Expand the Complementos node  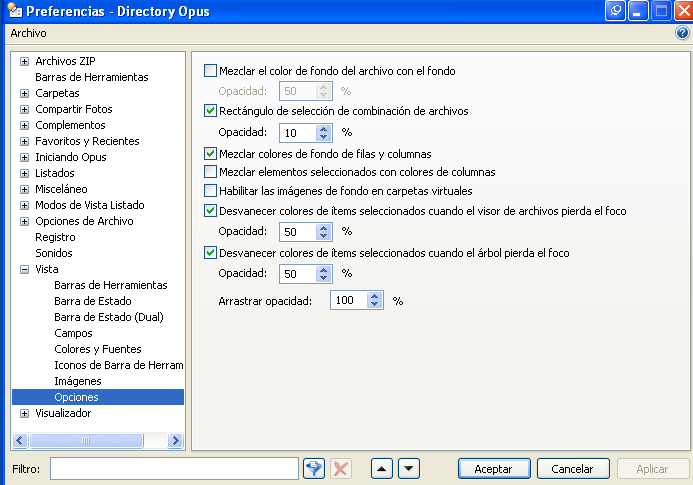tap(25, 125)
